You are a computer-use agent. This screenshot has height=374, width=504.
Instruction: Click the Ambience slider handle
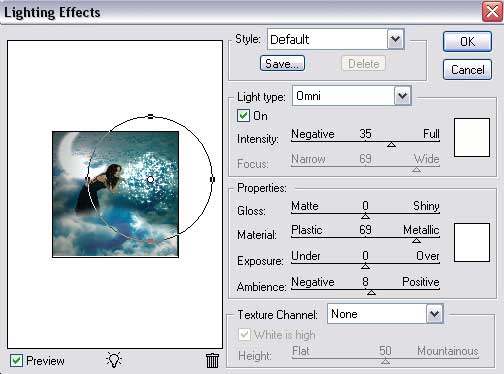click(371, 292)
